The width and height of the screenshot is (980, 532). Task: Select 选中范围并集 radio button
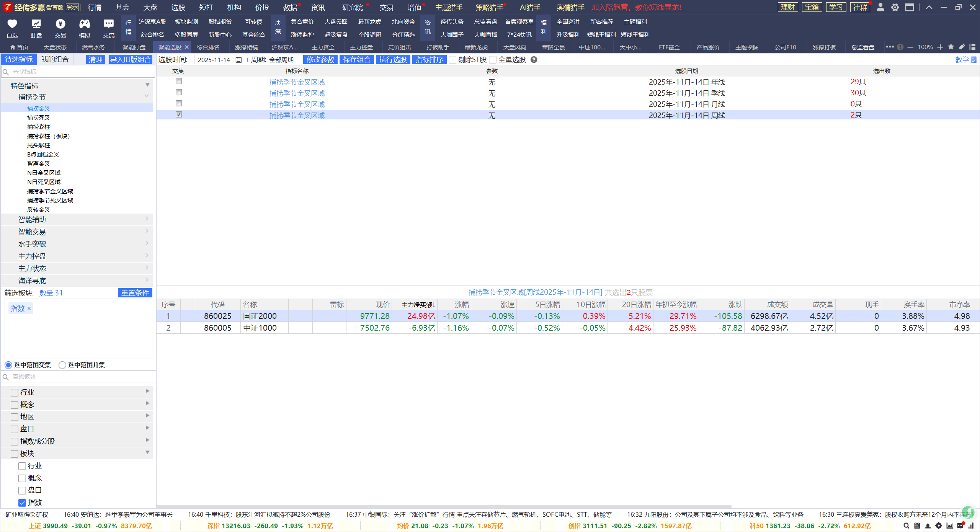point(62,365)
